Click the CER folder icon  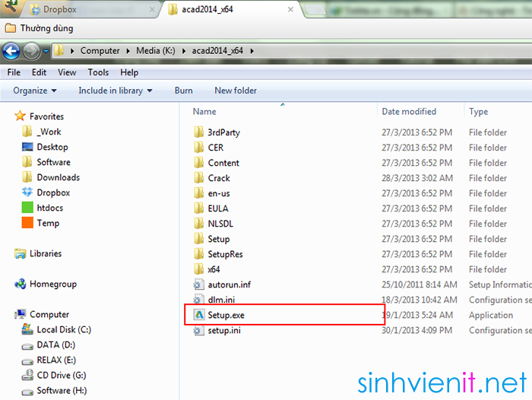[x=199, y=148]
